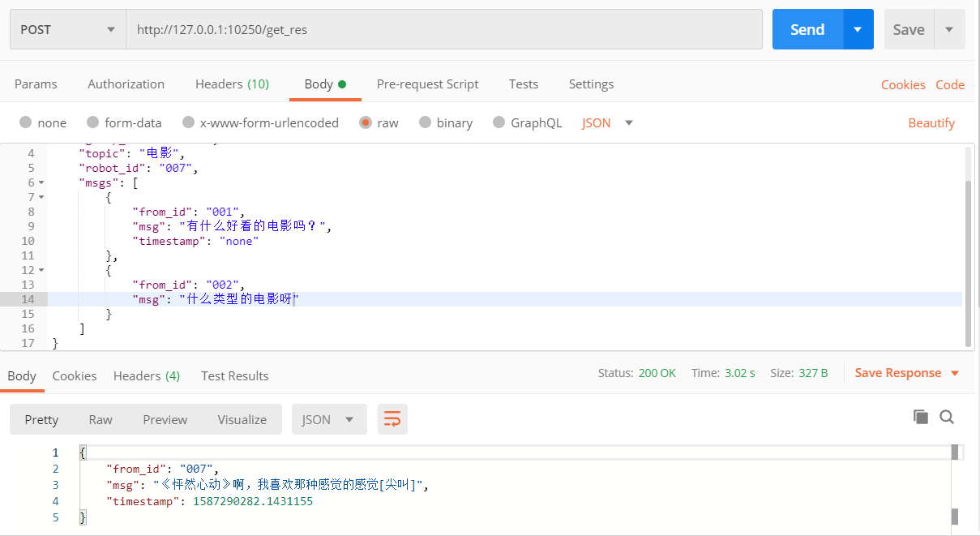The width and height of the screenshot is (980, 536).
Task: Open the response Cookies tab
Action: pyautogui.click(x=75, y=375)
